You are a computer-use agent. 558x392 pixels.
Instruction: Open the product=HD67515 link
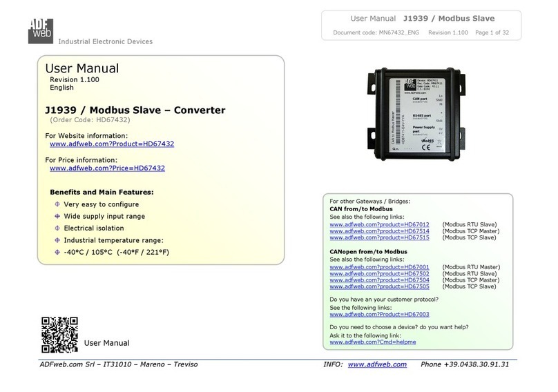379,237
